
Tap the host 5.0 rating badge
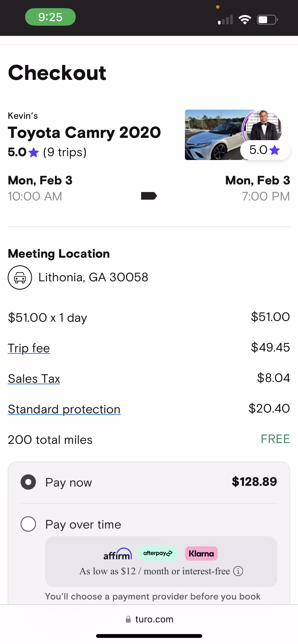click(265, 150)
